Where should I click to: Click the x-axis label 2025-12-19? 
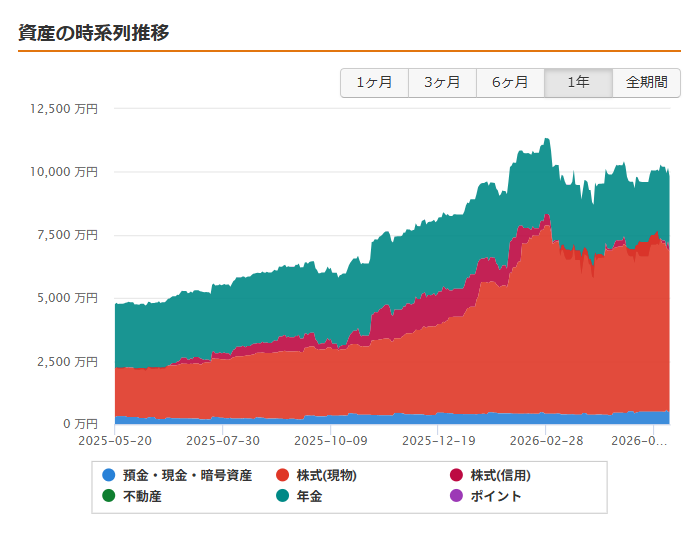pyautogui.click(x=438, y=441)
